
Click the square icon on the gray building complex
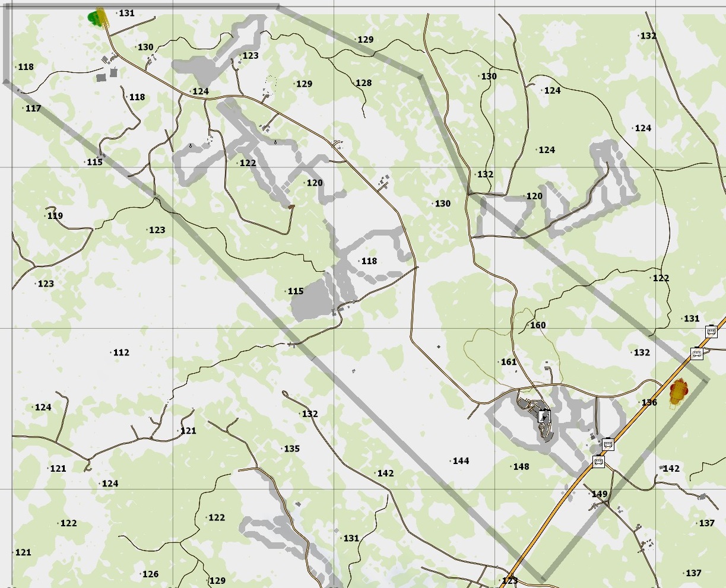[544, 416]
